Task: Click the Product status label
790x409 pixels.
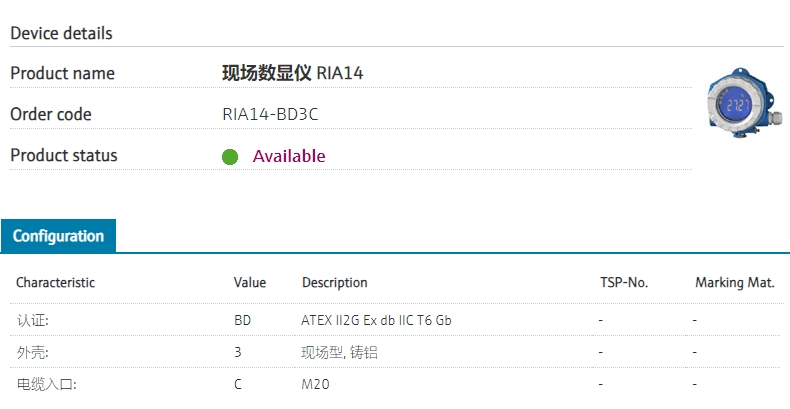Action: [x=63, y=155]
